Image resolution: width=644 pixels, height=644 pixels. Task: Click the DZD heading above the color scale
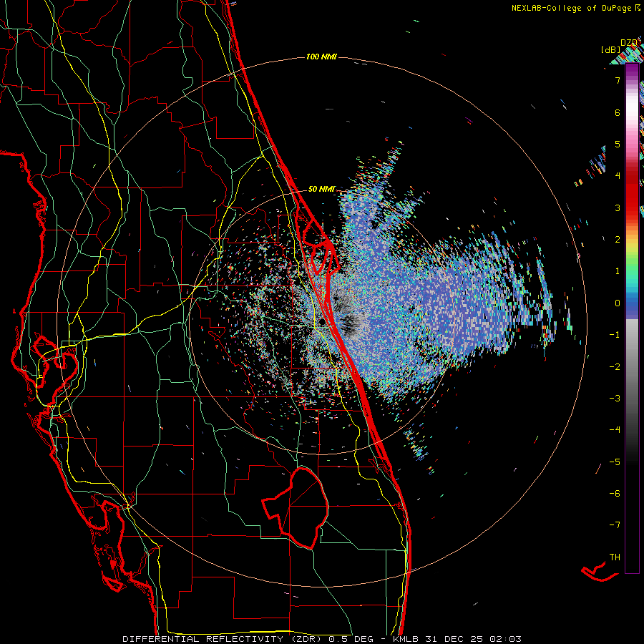[629, 43]
